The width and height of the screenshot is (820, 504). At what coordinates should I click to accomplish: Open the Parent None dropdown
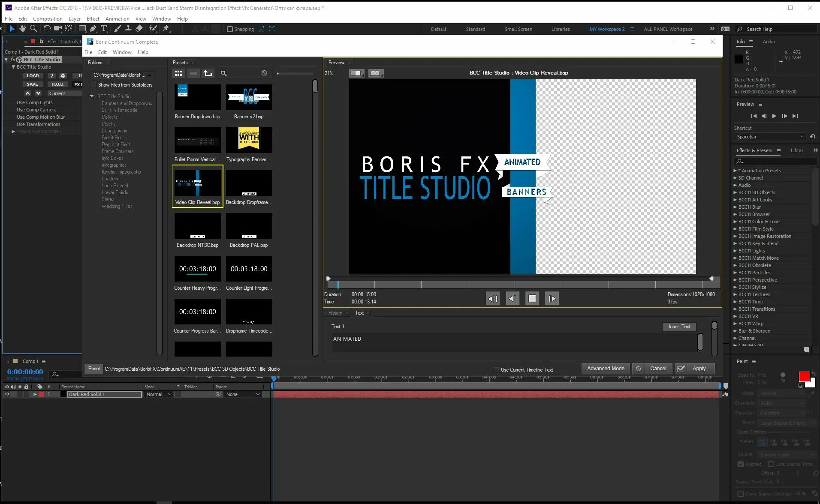(243, 394)
